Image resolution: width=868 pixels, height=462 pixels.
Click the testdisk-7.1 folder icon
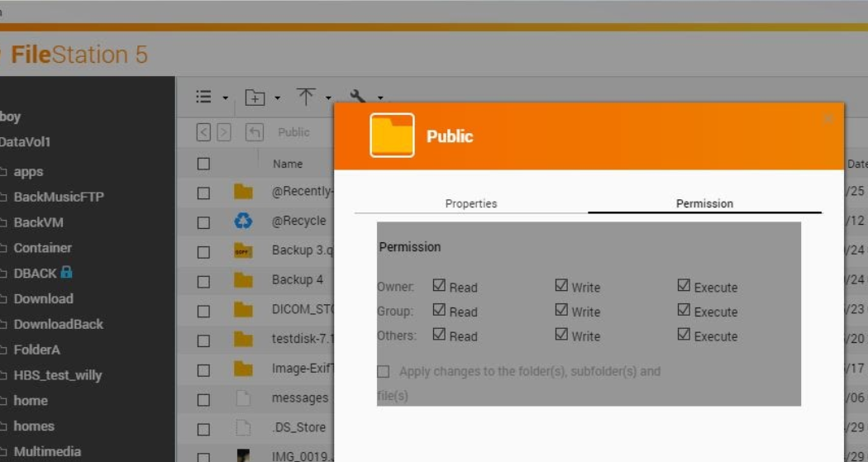click(243, 339)
